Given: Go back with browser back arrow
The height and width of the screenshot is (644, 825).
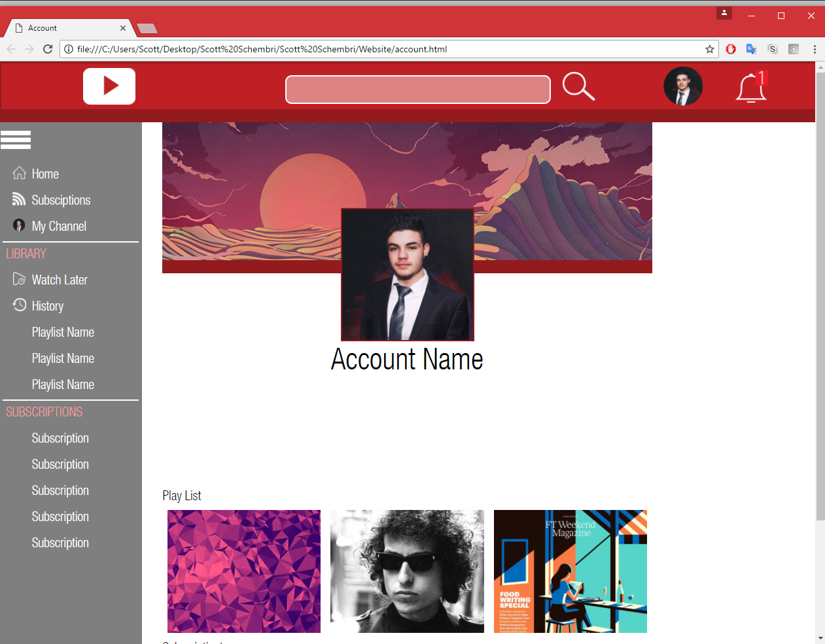Looking at the screenshot, I should tap(11, 49).
